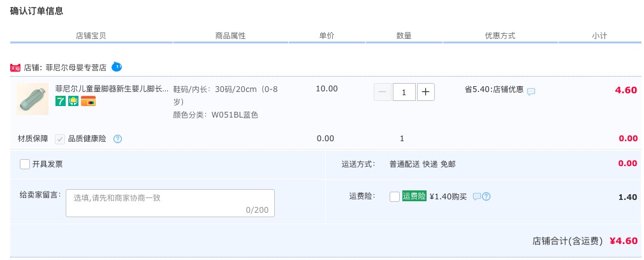This screenshot has width=644, height=260.
Task: Click the 10.00 unit price
Action: click(327, 89)
